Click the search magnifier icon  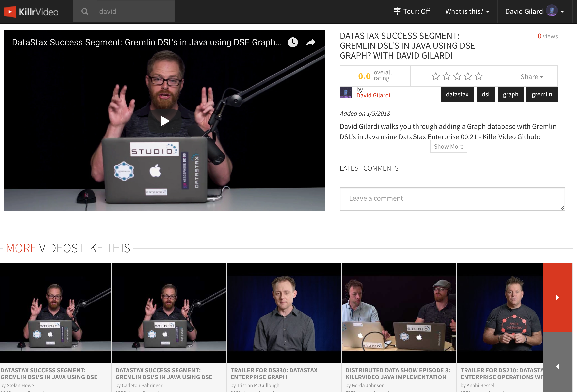pos(85,11)
